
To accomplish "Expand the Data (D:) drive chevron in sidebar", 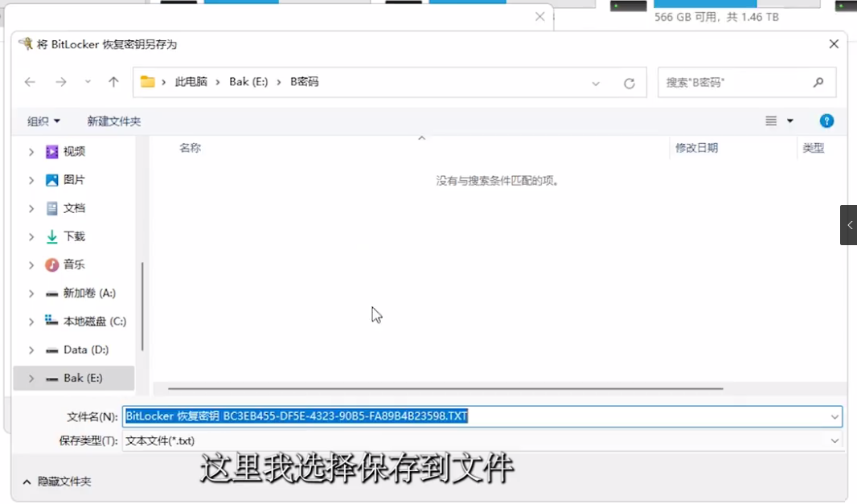I will pyautogui.click(x=31, y=350).
